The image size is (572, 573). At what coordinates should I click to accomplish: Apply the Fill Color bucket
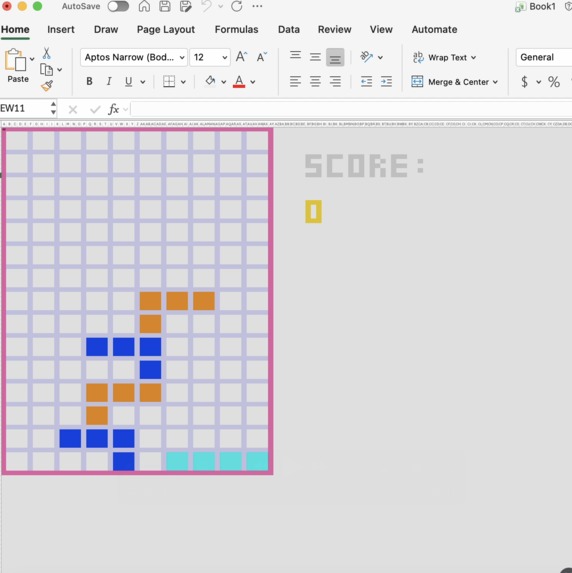click(x=210, y=81)
